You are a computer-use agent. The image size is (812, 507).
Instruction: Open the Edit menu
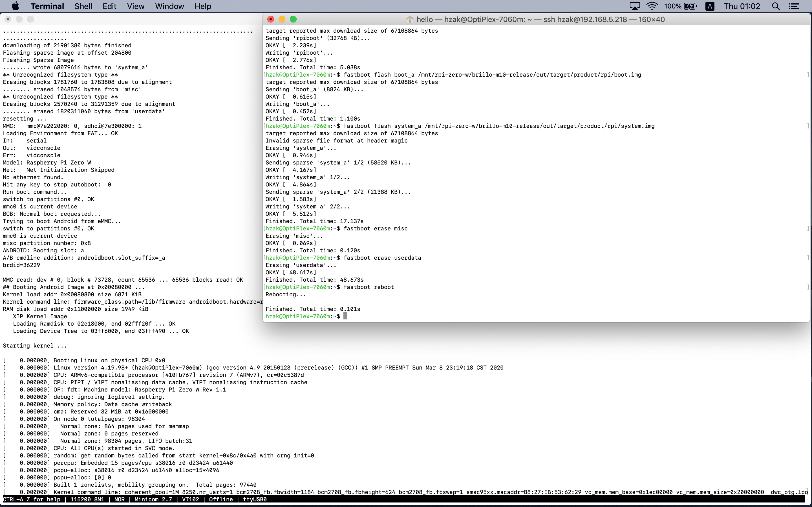[x=109, y=6]
